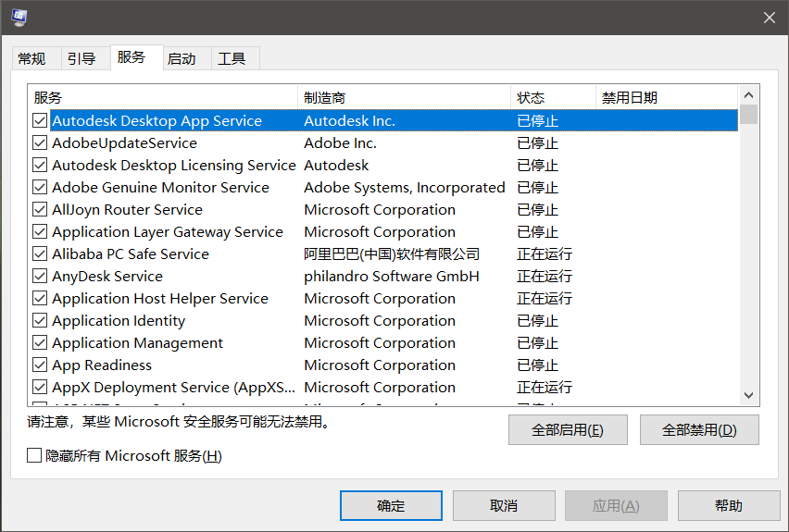This screenshot has width=789, height=532.
Task: Click the service list scrollbar thumb
Action: [749, 114]
